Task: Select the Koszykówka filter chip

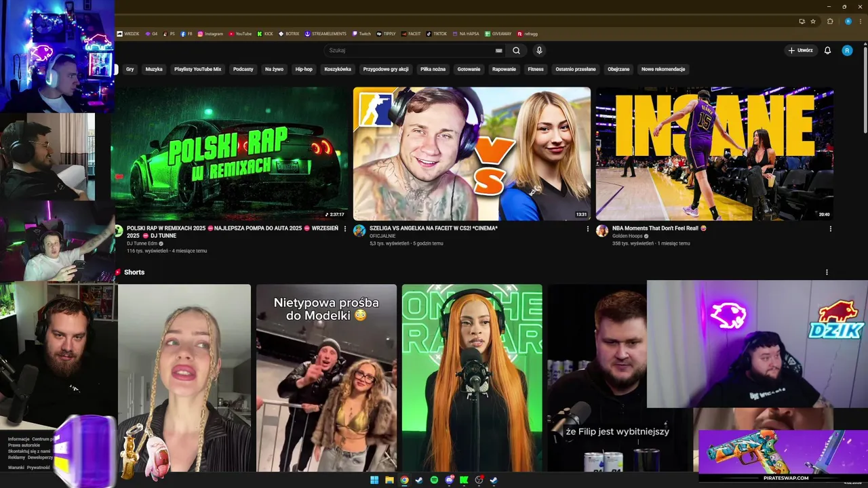Action: tap(338, 69)
